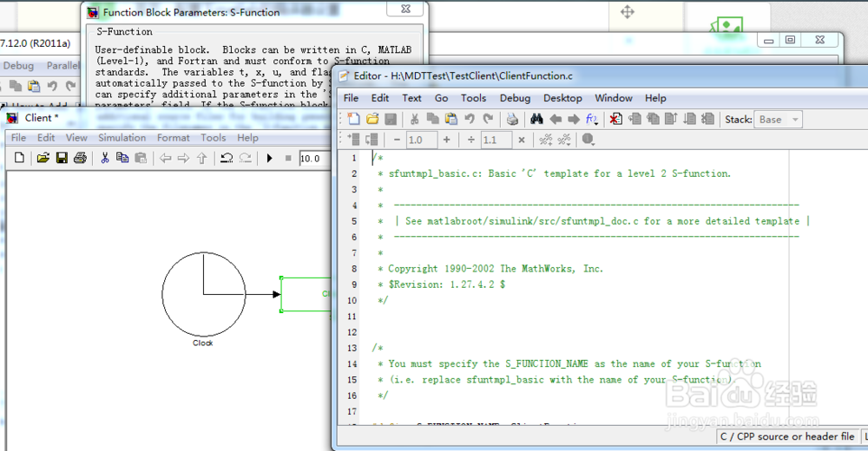
Task: Select the Clock block
Action: click(x=204, y=294)
